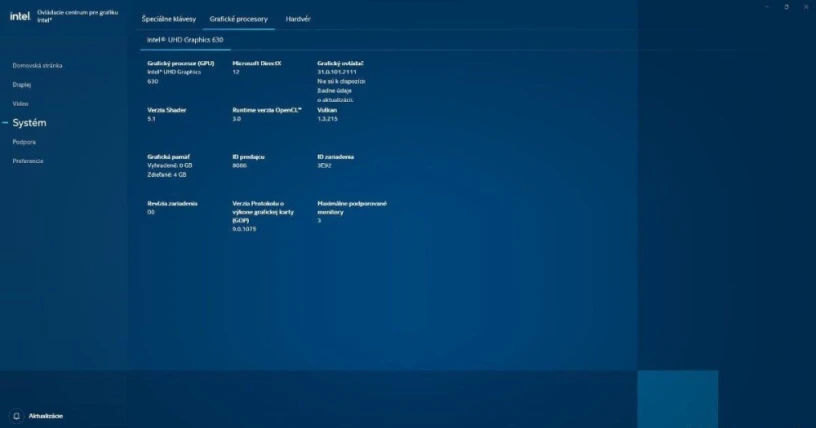Click the Aktualizácie label at the bottom left
Image resolution: width=816 pixels, height=428 pixels.
coord(46,416)
